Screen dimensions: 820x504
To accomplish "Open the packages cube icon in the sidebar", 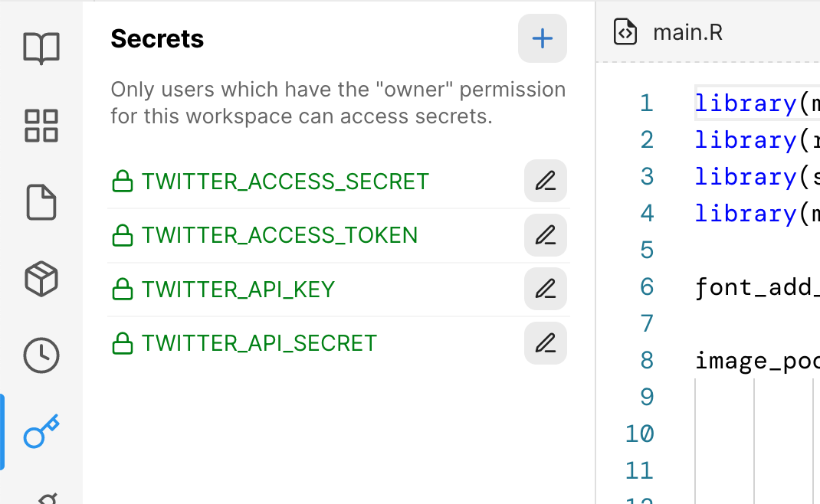I will tap(41, 279).
